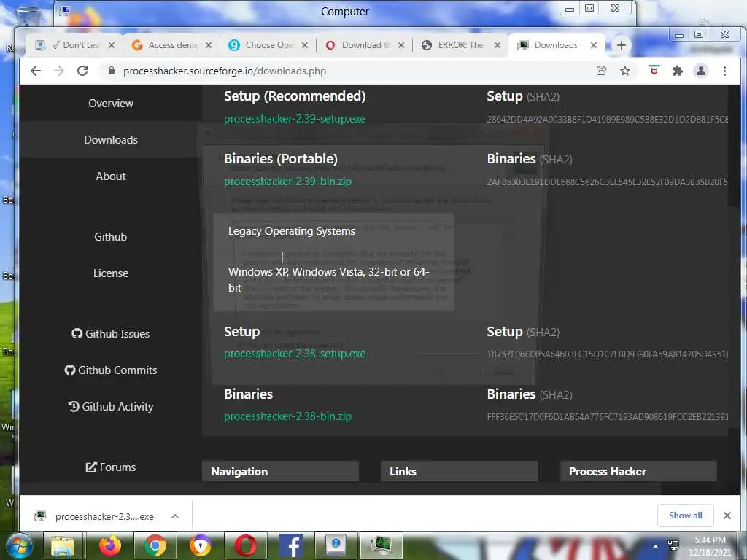The height and width of the screenshot is (560, 747).
Task: Open Overview in the sidebar
Action: pyautogui.click(x=111, y=104)
